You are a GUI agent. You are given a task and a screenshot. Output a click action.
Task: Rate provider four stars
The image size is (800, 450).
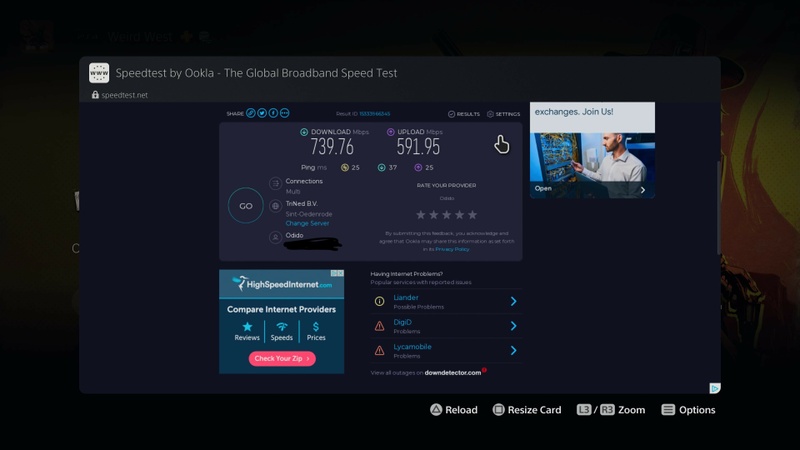[460, 215]
